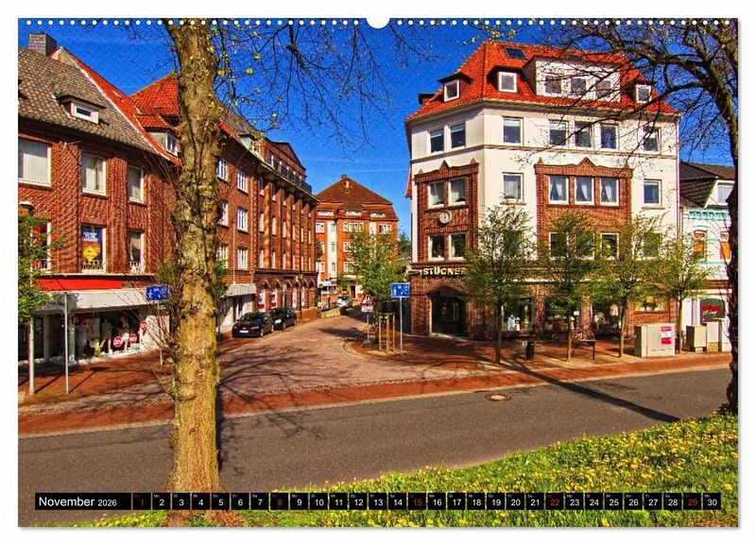Click the "November 2026" month label
Screen dimensions: 756x545
[77, 502]
